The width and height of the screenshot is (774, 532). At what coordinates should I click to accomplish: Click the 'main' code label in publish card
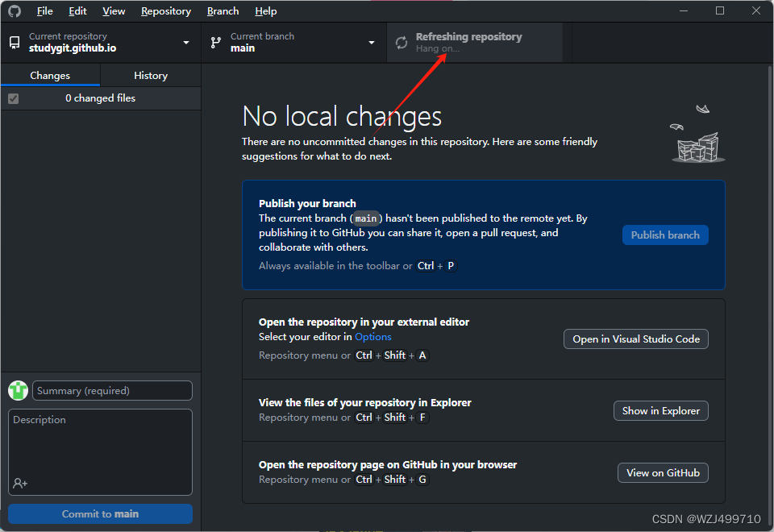366,218
